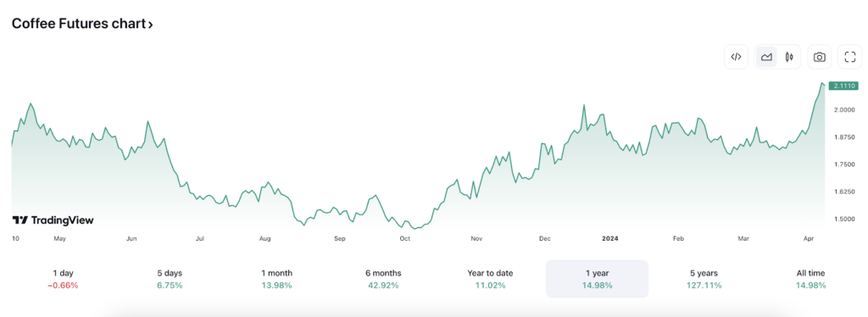Viewport: 868px width, 317px height.
Task: Switch to candlestick chart style
Action: click(789, 57)
